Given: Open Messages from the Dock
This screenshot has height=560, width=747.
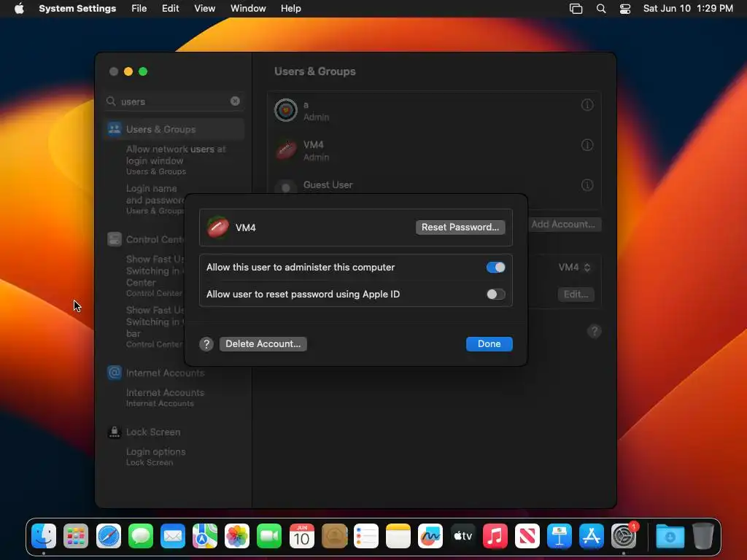Looking at the screenshot, I should [x=141, y=536].
